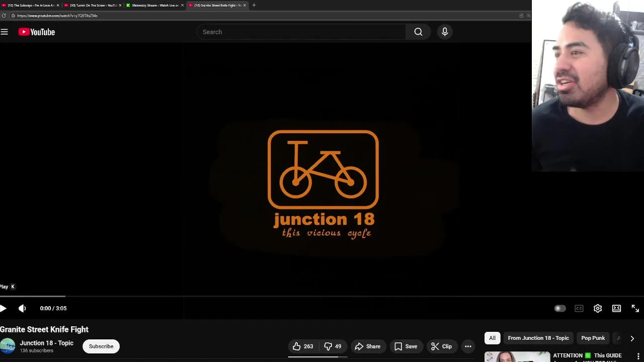Open a new browser tab
The height and width of the screenshot is (362, 644).
coord(254,5)
